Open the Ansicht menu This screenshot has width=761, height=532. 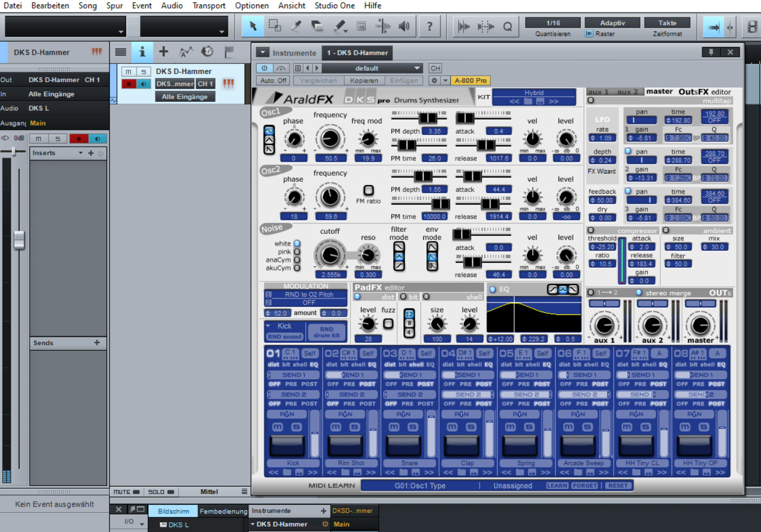point(292,5)
